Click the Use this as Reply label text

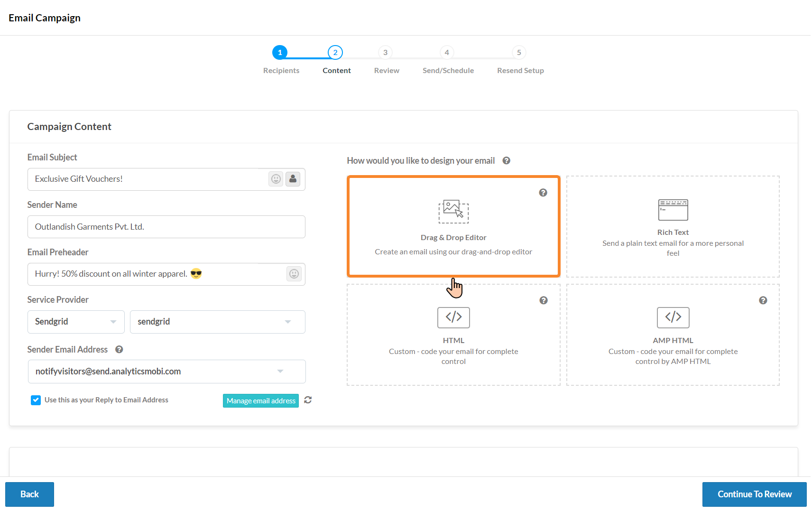coord(106,400)
